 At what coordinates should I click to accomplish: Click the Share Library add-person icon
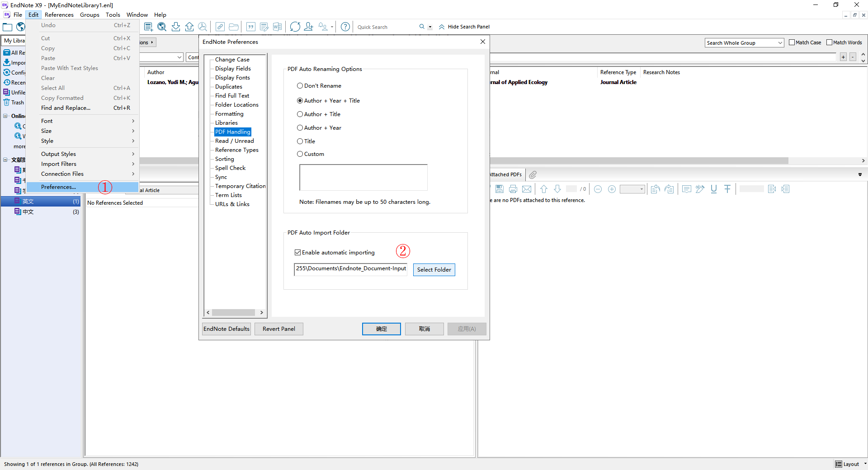click(309, 27)
